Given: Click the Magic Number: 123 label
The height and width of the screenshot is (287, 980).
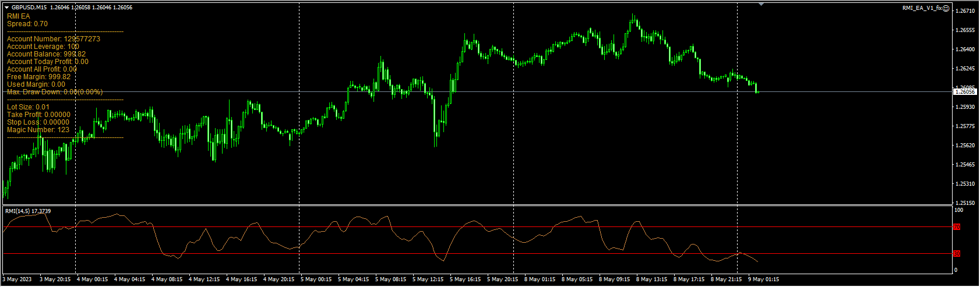Looking at the screenshot, I should 38,130.
